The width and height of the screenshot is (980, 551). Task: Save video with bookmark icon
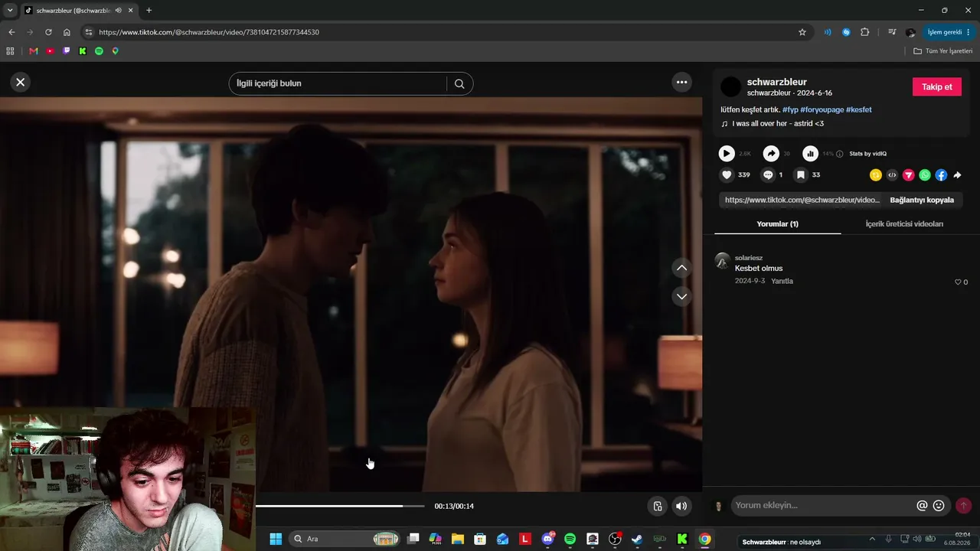coord(800,175)
